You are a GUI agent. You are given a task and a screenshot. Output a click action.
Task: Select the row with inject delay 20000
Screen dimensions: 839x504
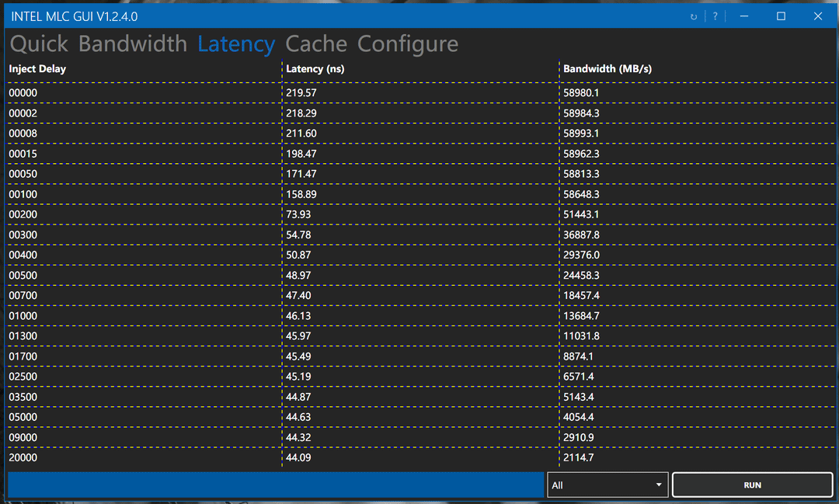point(23,458)
